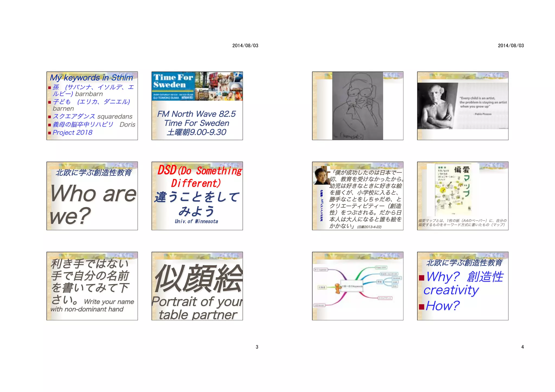
Task: Click the Portrait of your table partner slide
Action: 197,286
